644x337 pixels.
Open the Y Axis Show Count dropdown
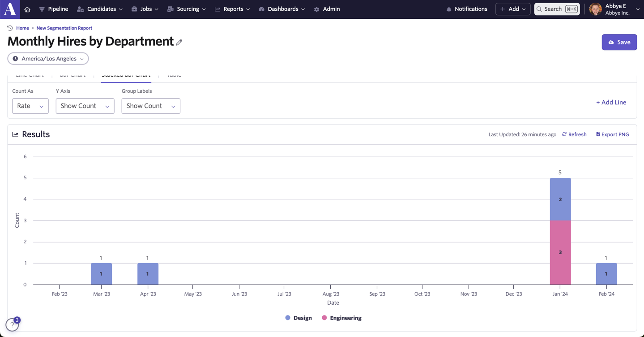[85, 106]
